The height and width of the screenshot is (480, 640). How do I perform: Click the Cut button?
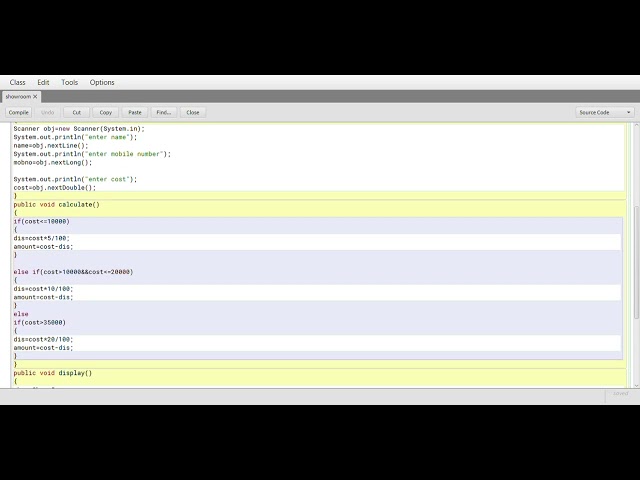pyautogui.click(x=76, y=112)
